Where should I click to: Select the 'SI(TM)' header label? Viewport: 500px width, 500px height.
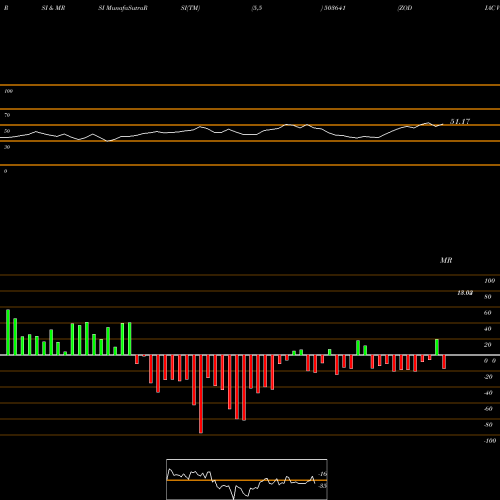tap(190, 8)
